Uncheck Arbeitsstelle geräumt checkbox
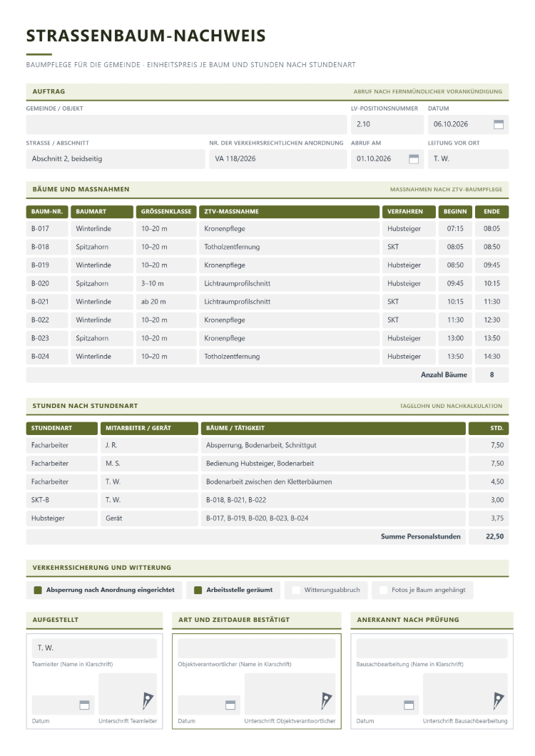The width and height of the screenshot is (535, 756). pos(198,590)
